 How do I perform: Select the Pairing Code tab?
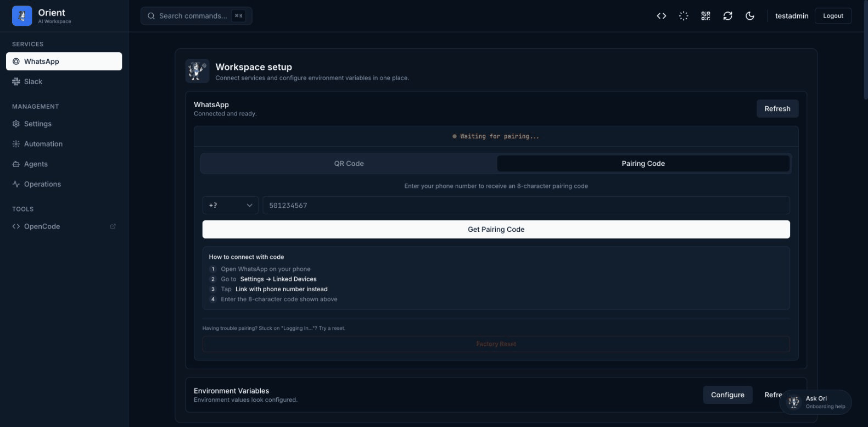point(643,164)
